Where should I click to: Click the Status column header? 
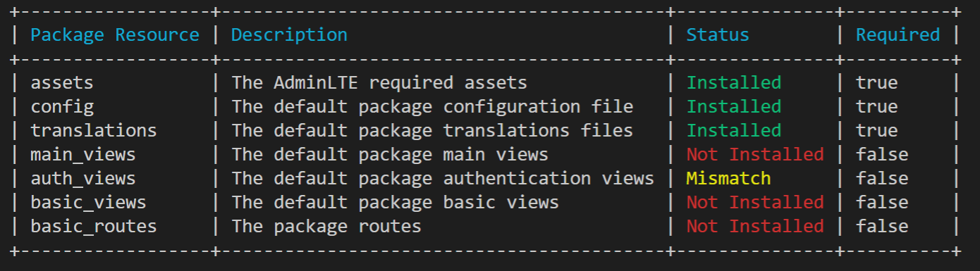(718, 35)
